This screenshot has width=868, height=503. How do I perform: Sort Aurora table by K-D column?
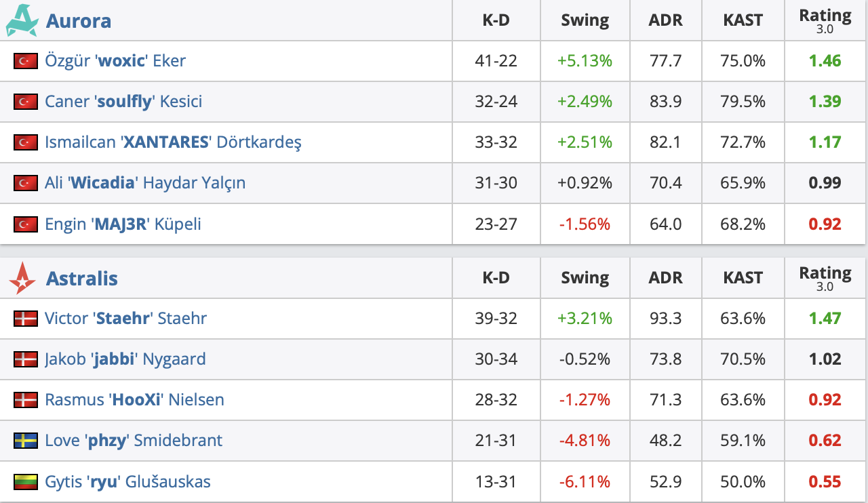496,20
